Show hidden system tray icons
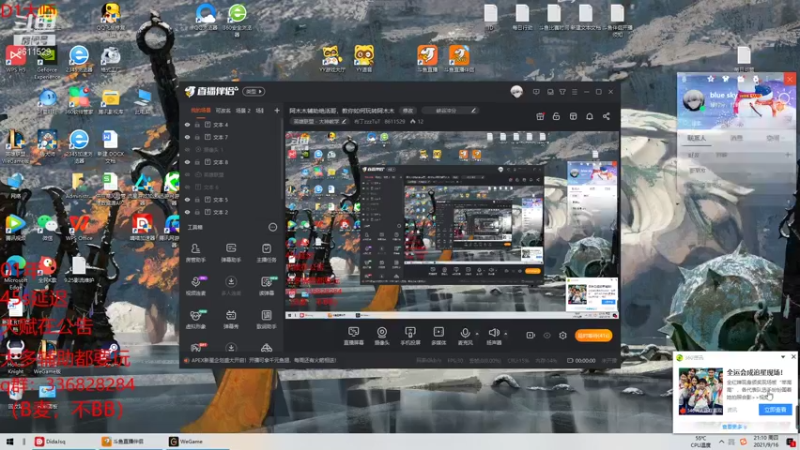 click(x=721, y=442)
